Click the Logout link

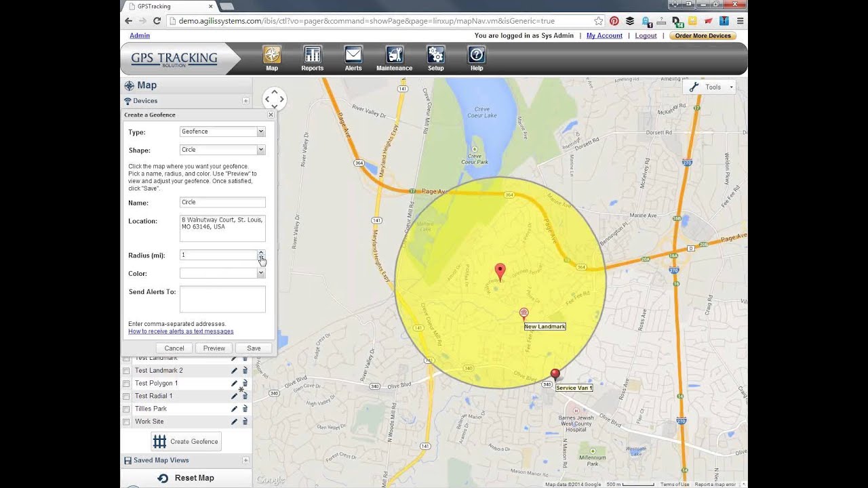click(646, 36)
